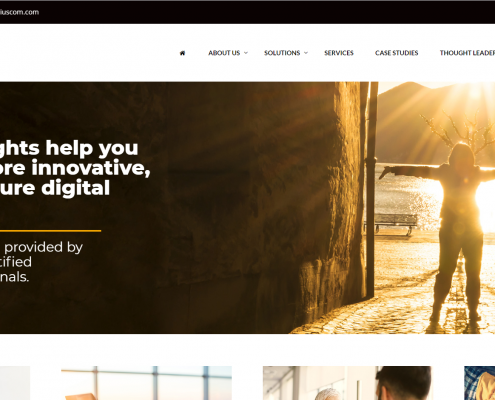
Task: Open the About Us menu
Action: click(224, 53)
